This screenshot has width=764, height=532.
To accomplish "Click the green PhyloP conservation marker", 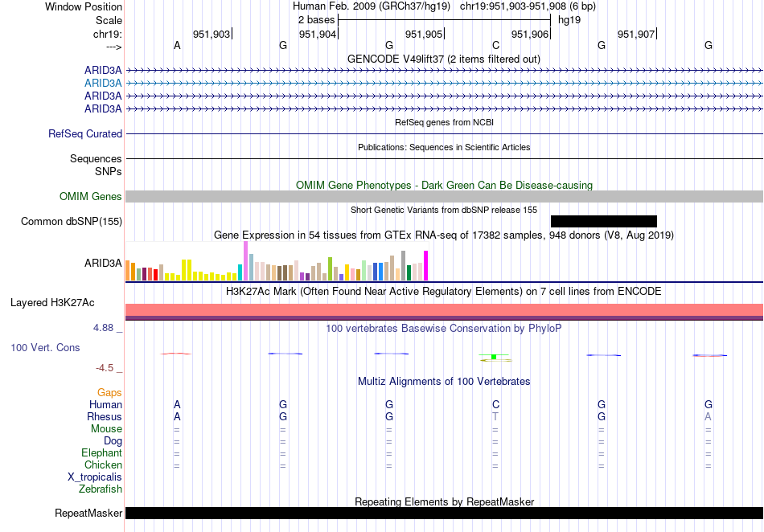I will pos(495,358).
